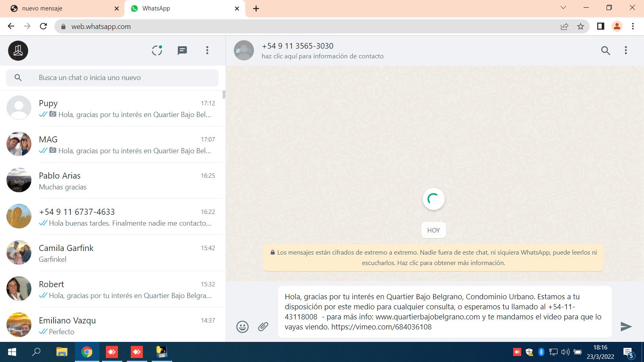This screenshot has width=644, height=362.
Task: Focus the 'Busca un chat' search field
Action: pyautogui.click(x=112, y=78)
